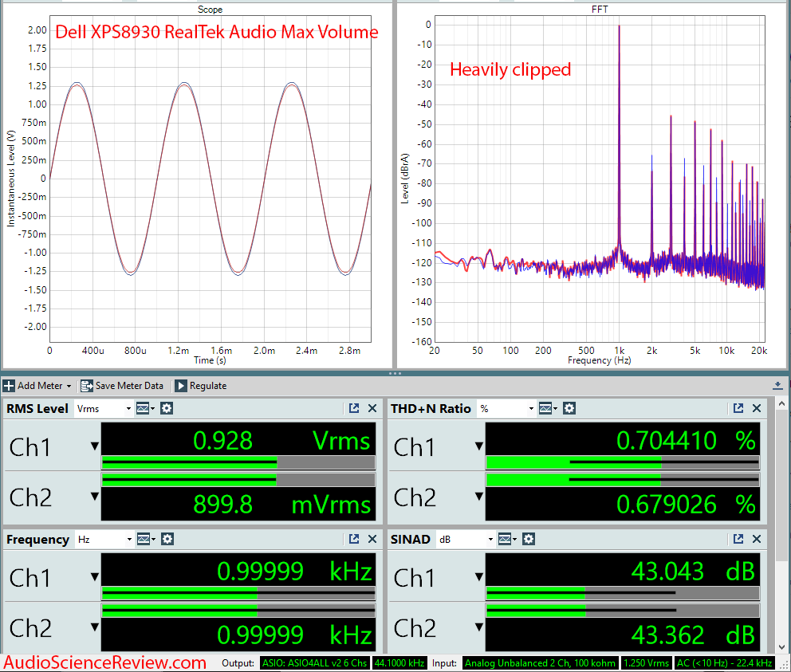
Task: Click the meter panel scroll down arrow
Action: 781,646
